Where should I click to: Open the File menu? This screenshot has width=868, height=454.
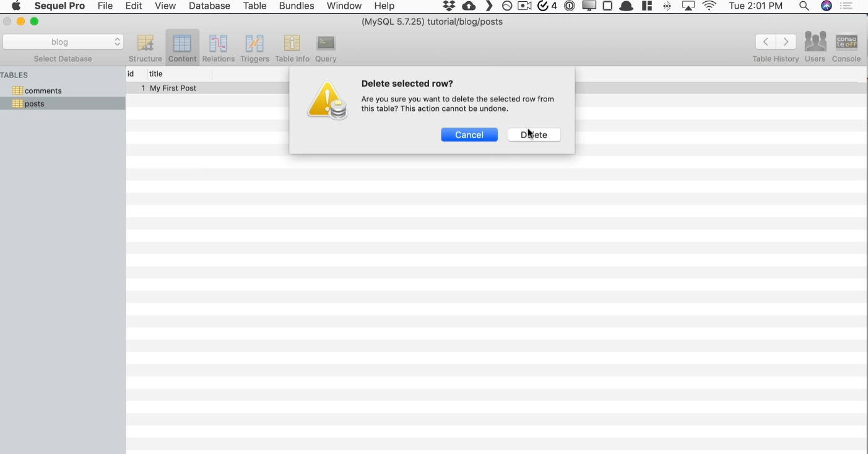(x=105, y=6)
